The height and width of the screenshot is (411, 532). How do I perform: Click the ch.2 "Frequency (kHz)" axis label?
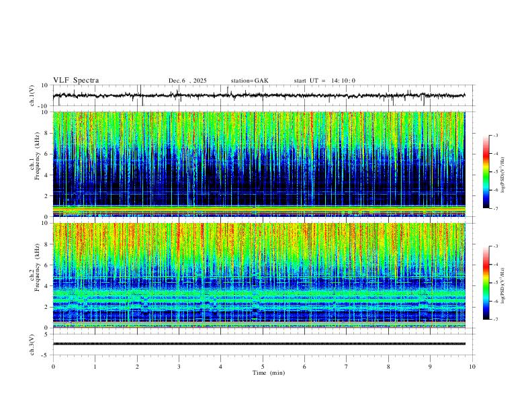(37, 267)
